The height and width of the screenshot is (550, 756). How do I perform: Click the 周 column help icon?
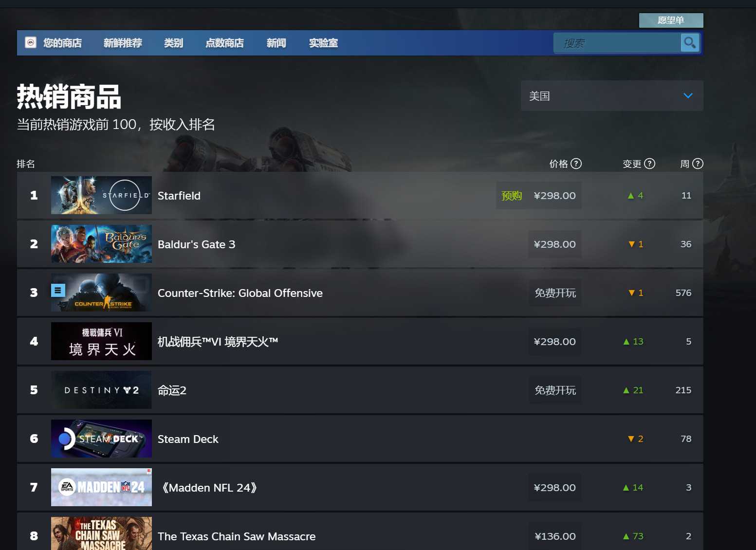pos(698,164)
